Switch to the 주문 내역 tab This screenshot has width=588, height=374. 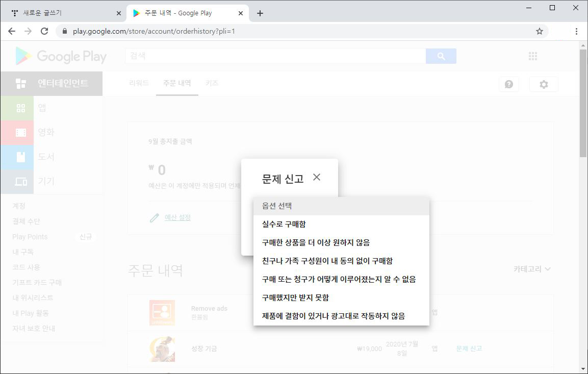[x=177, y=83]
